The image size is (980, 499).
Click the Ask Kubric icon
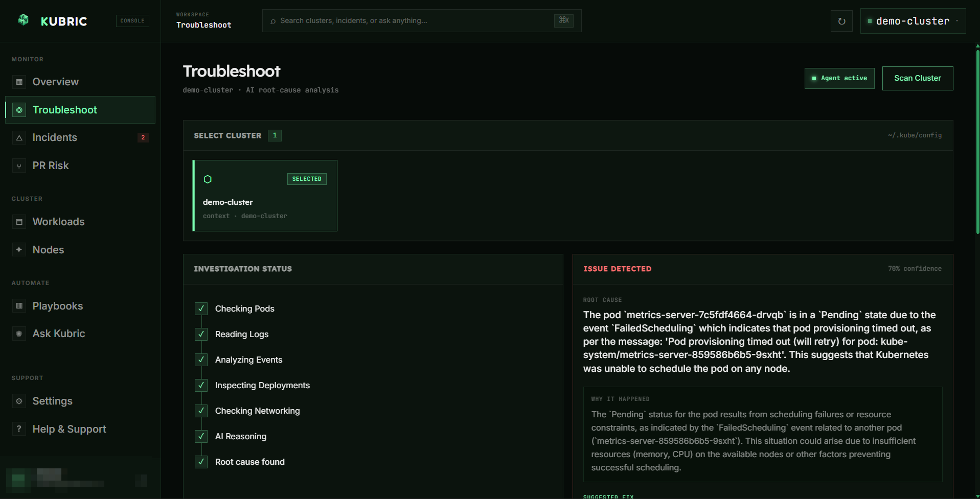pyautogui.click(x=19, y=334)
